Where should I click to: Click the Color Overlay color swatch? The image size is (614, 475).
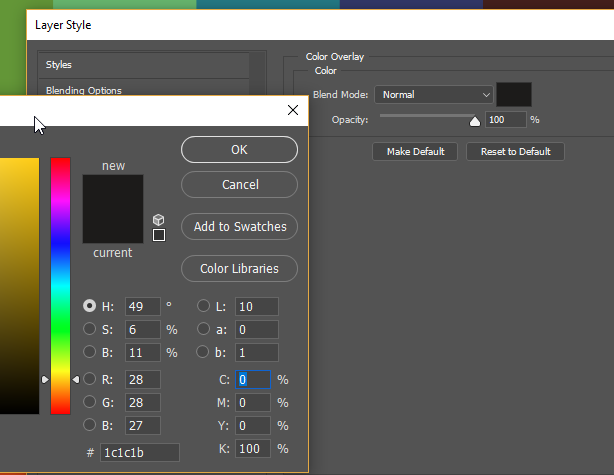tap(514, 94)
